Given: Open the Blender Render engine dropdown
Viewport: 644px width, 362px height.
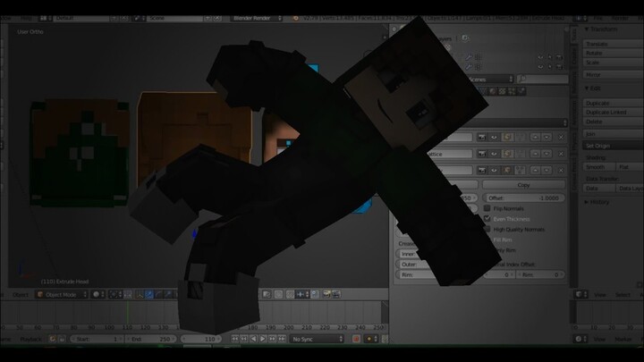Looking at the screenshot, I should pyautogui.click(x=257, y=19).
